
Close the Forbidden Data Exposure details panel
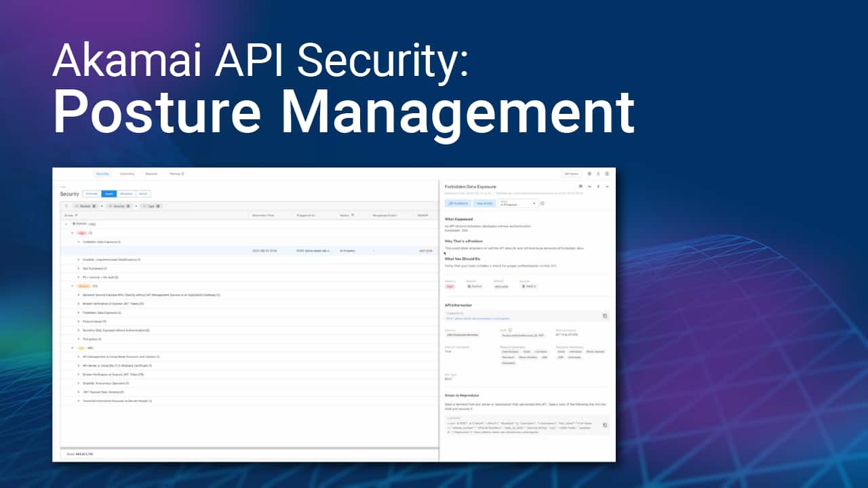[607, 186]
